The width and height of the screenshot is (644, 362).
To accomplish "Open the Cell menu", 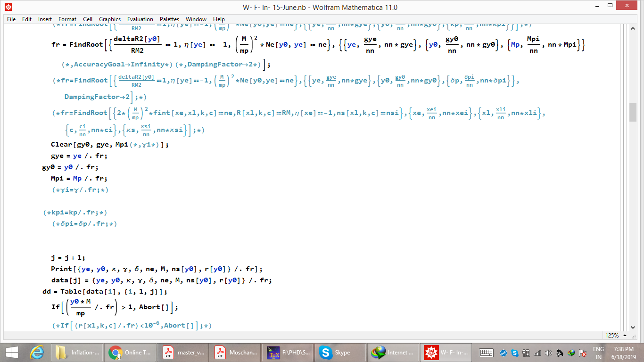I will [88, 19].
